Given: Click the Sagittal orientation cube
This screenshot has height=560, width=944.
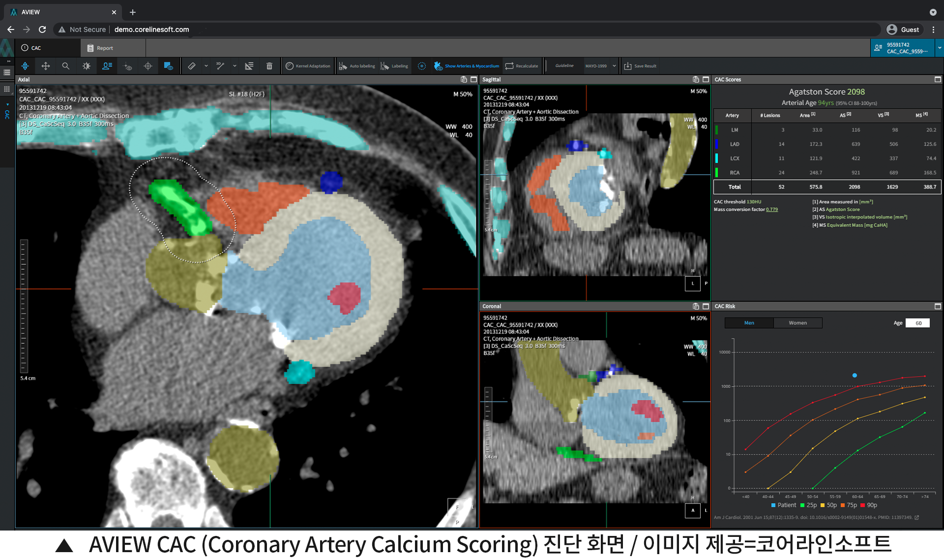Looking at the screenshot, I should (693, 283).
